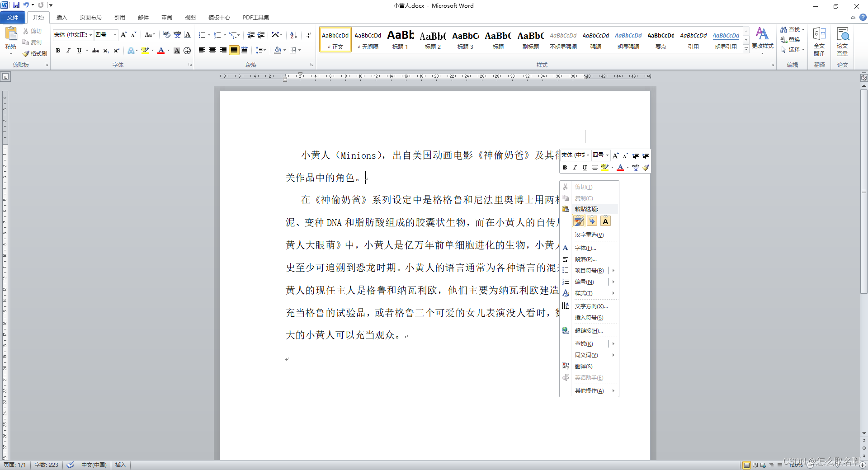Select 超链接(H)... in the context menu
The height and width of the screenshot is (470, 868).
(589, 331)
